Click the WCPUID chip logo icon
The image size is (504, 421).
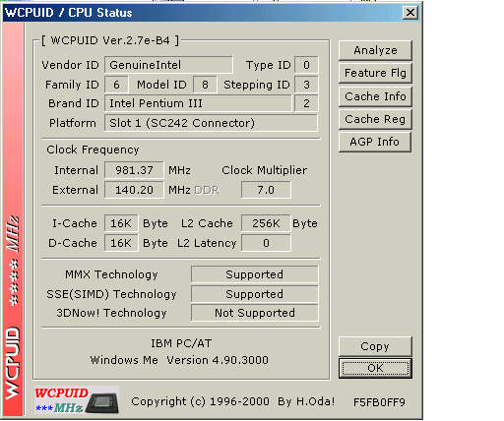(x=77, y=399)
